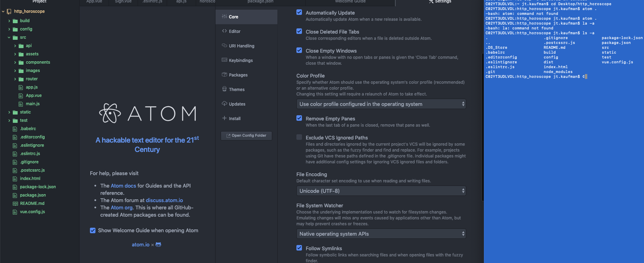
Task: Uncheck Automatically Update checkbox
Action: click(x=299, y=12)
